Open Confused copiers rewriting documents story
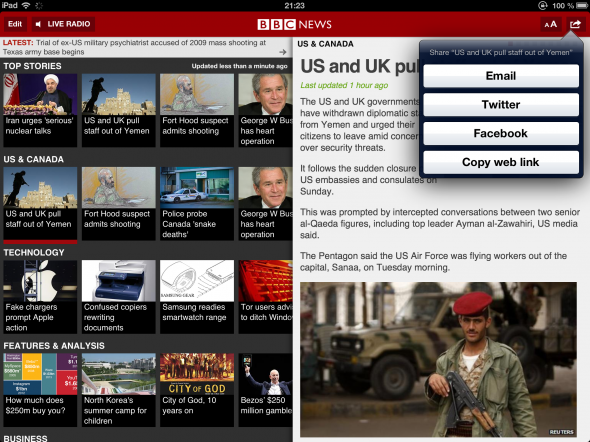The height and width of the screenshot is (442, 590). [119, 297]
